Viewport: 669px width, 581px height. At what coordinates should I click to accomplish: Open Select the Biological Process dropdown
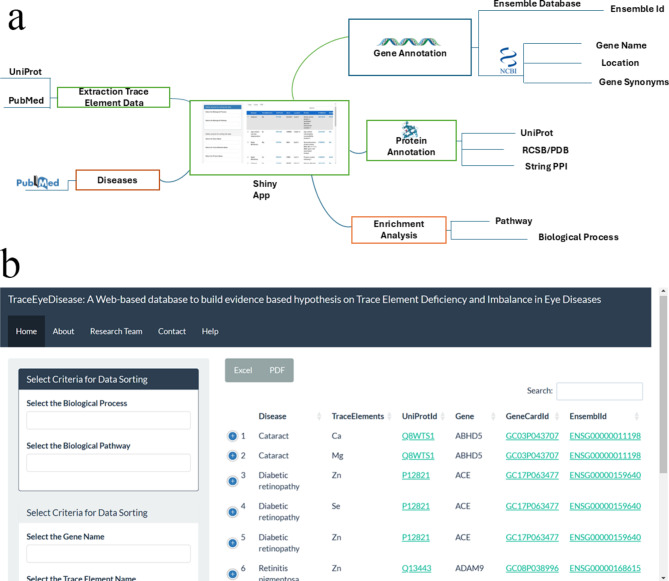(108, 420)
